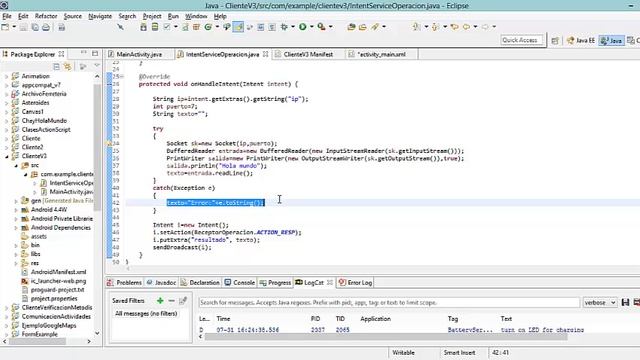Image resolution: width=640 pixels, height=360 pixels.
Task: Click the Search flashlight toolbar icon
Action: pos(375,27)
